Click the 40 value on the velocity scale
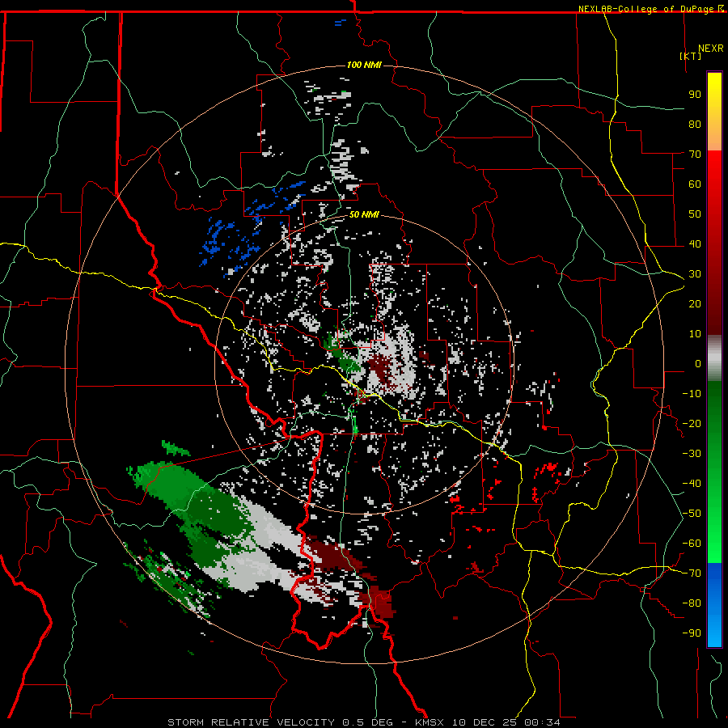This screenshot has height=728, width=728. tap(695, 243)
